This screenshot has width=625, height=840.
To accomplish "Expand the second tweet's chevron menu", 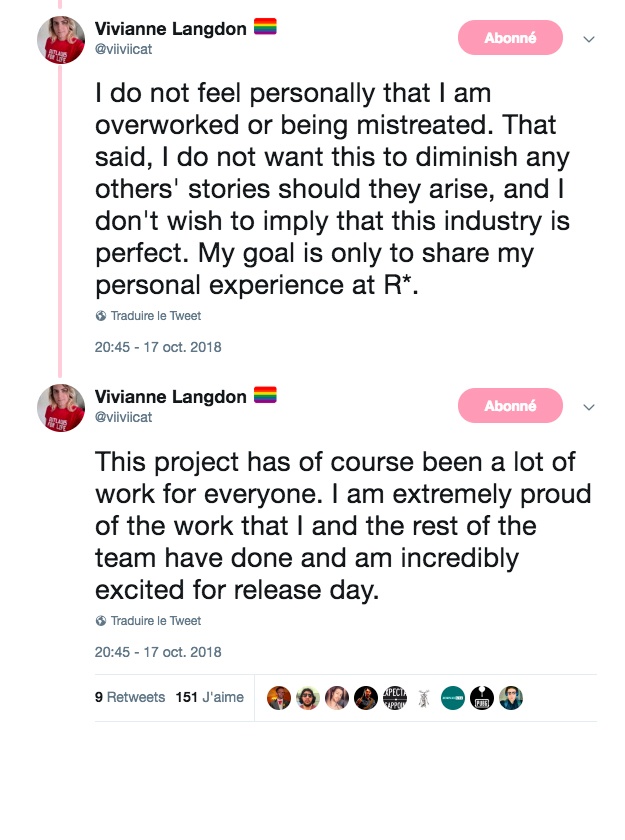I will (x=589, y=407).
